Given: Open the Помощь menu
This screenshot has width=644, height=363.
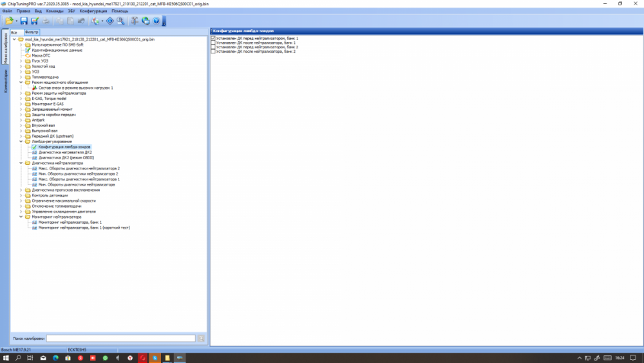Looking at the screenshot, I should [120, 11].
